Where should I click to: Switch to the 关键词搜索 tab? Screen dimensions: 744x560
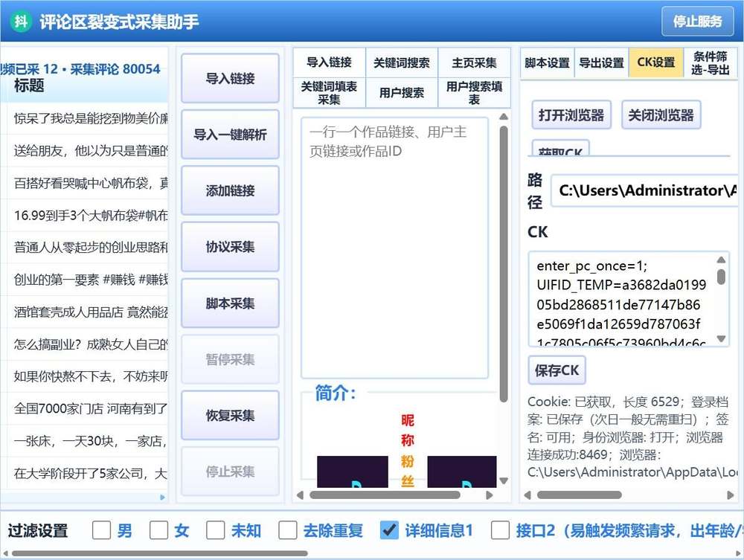402,62
